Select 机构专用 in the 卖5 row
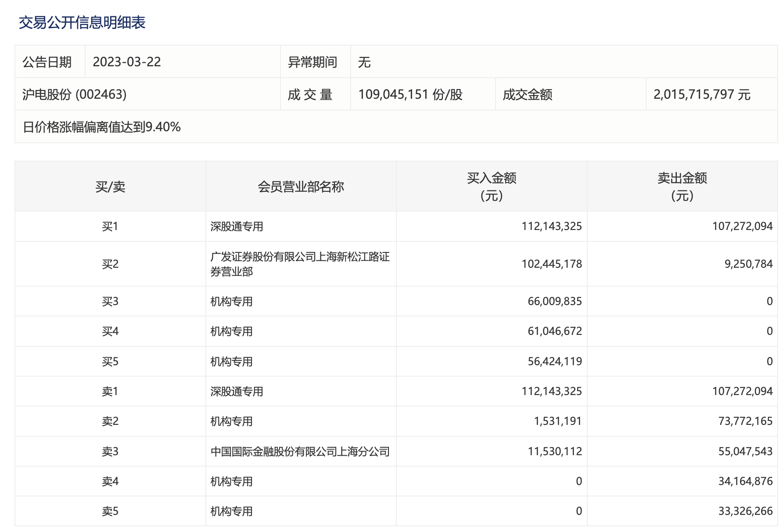 (231, 511)
